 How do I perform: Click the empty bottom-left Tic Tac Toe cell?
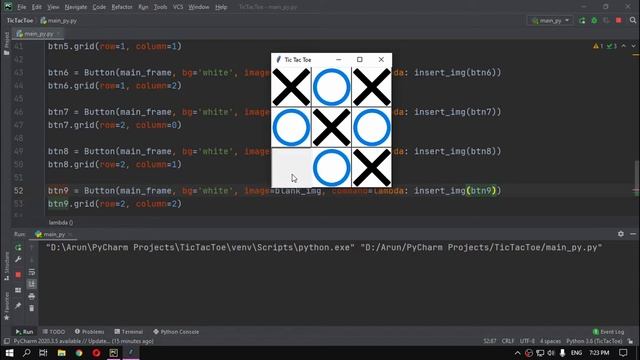(291, 167)
